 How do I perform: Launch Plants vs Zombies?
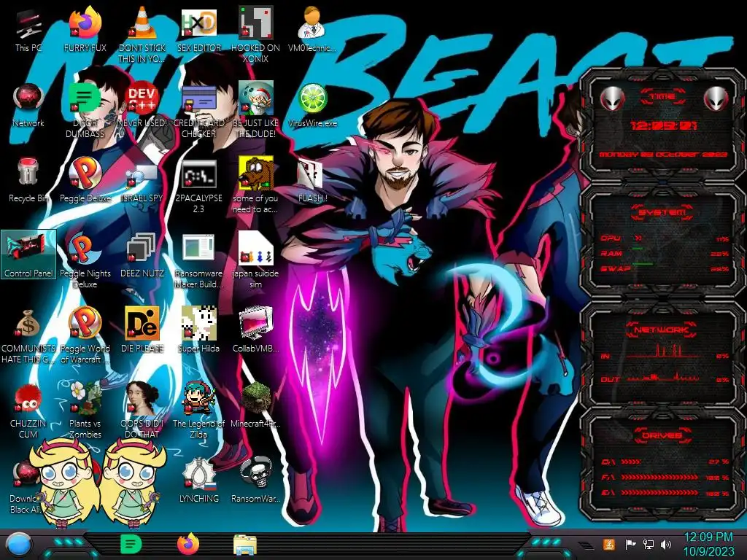coord(85,411)
